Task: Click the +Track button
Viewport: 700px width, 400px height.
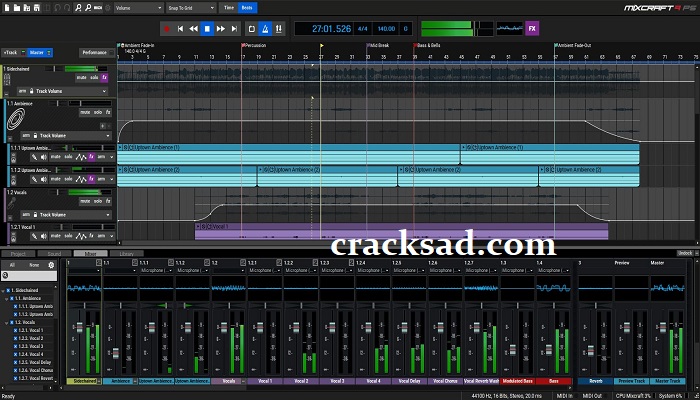Action: pos(14,53)
